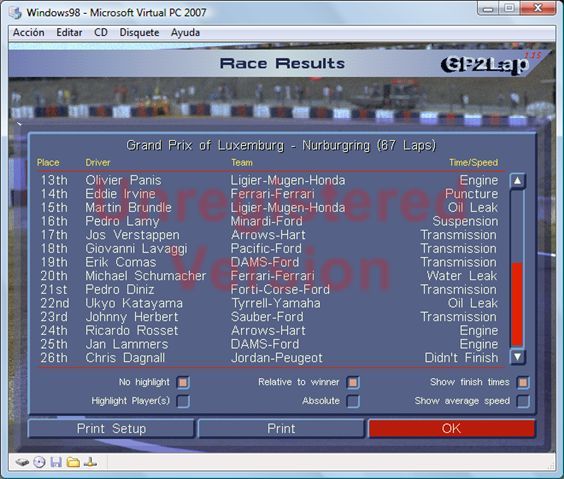Open the CD menu
The height and width of the screenshot is (479, 564).
(x=101, y=32)
